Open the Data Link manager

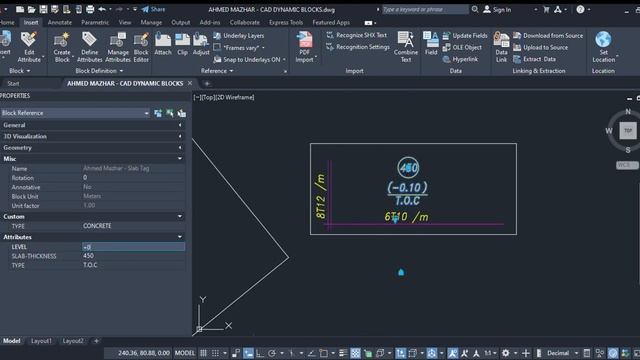(501, 47)
